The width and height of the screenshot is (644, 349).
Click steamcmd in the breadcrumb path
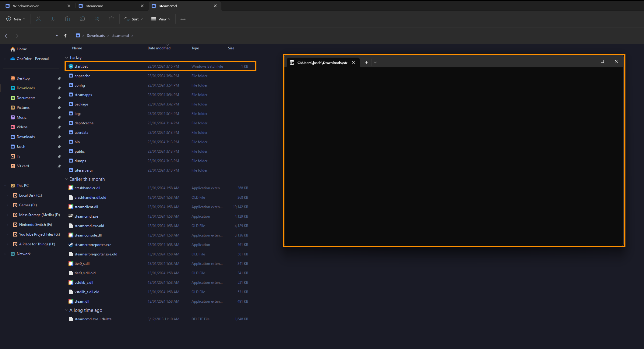tap(120, 36)
